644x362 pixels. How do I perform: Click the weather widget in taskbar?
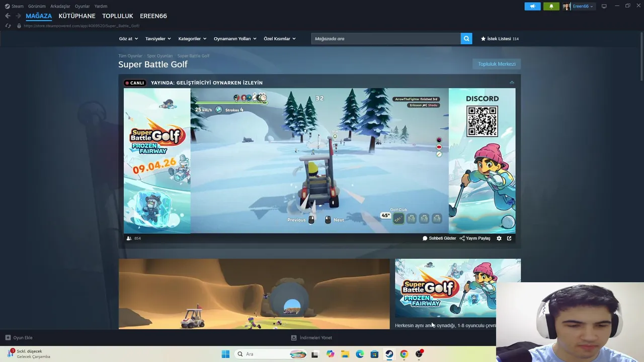29,354
